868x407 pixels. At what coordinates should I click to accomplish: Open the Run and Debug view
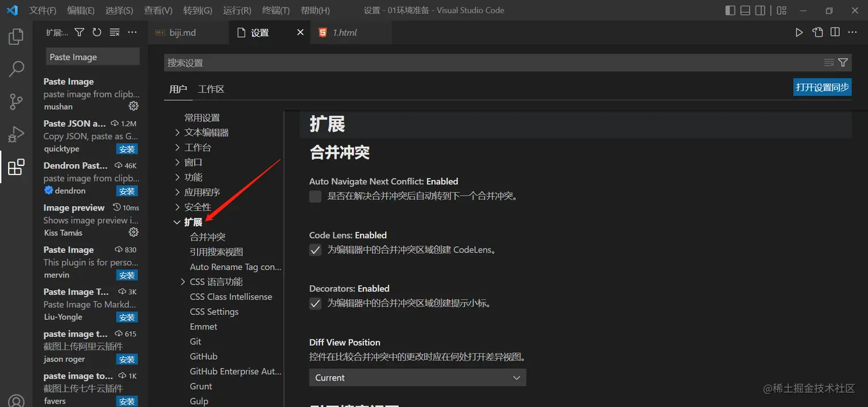16,134
